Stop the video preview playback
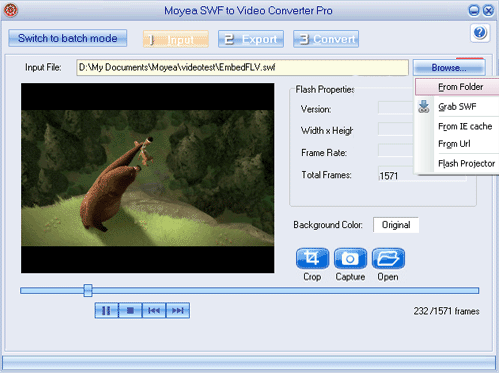This screenshot has height=373, width=499. 130,311
